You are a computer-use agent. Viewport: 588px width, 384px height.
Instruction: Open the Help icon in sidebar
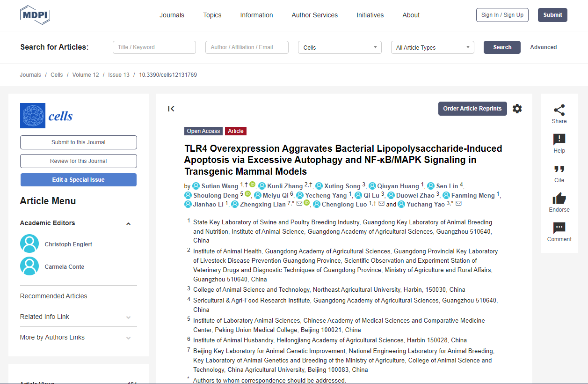[x=559, y=140]
